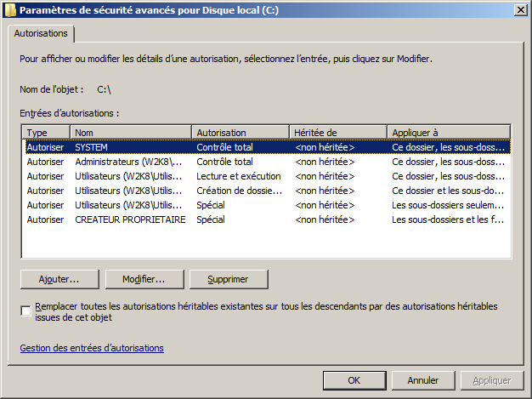This screenshot has height=399, width=532.
Task: Close the advanced security settings dialog
Action: click(x=518, y=10)
